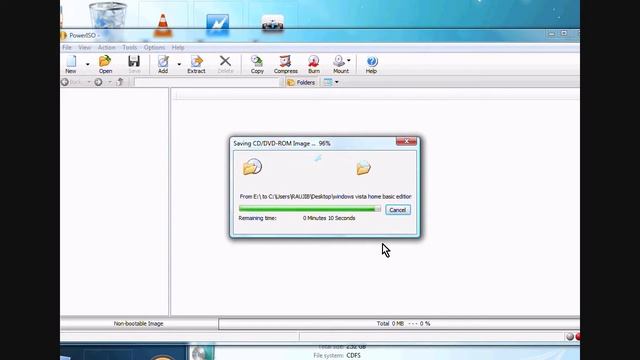This screenshot has height=360, width=640.
Task: Cancel the saving image operation
Action: [398, 210]
